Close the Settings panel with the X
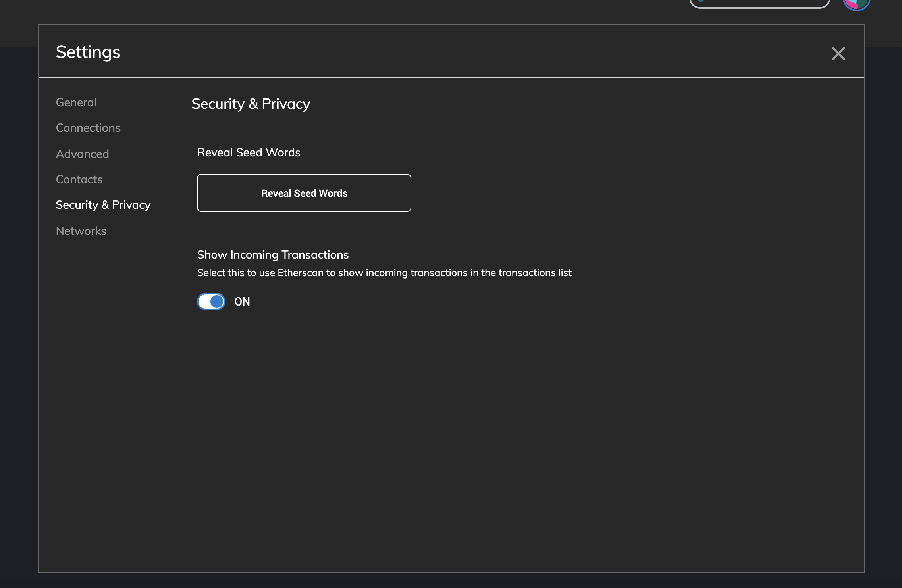This screenshot has width=902, height=588. [838, 54]
